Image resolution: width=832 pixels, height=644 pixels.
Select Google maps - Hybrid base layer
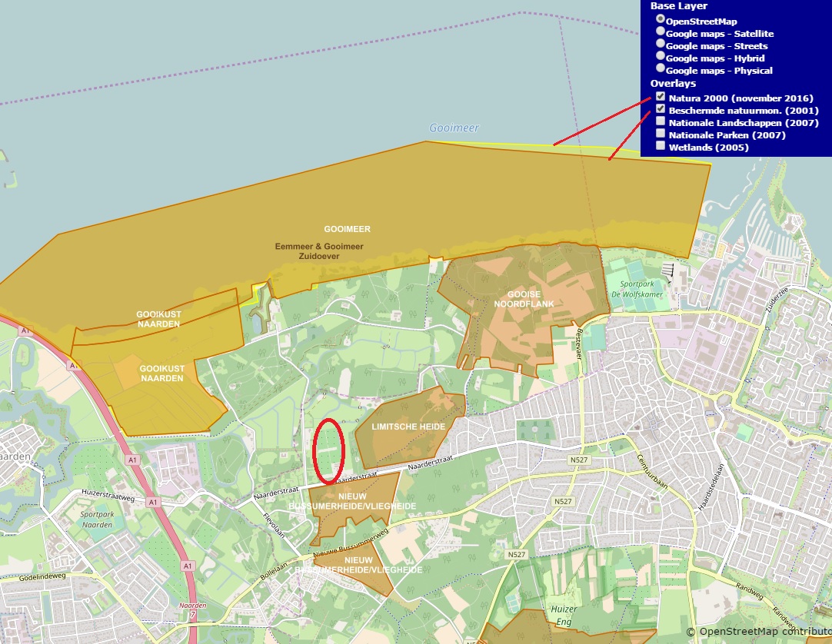[660, 55]
